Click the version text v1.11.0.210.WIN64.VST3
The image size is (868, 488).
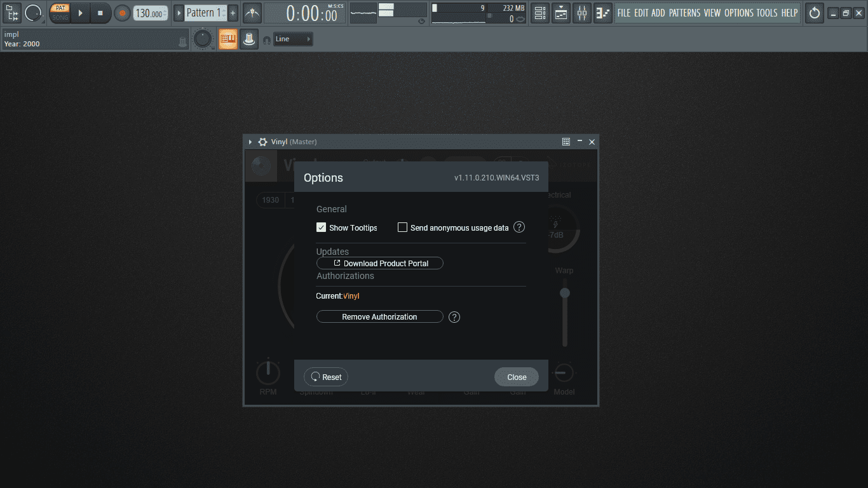click(496, 178)
